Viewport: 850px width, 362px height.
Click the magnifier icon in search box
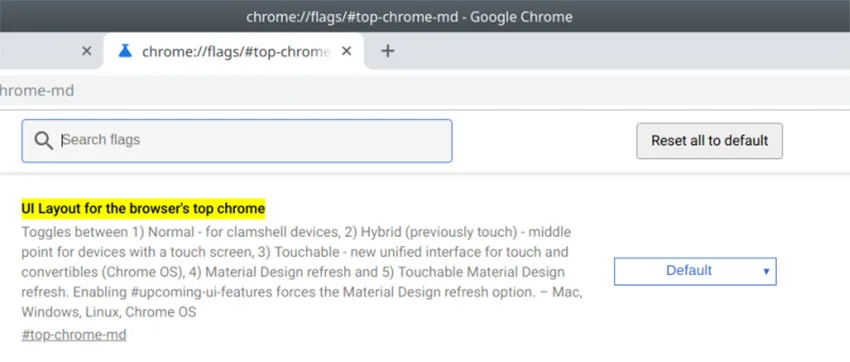pos(43,141)
